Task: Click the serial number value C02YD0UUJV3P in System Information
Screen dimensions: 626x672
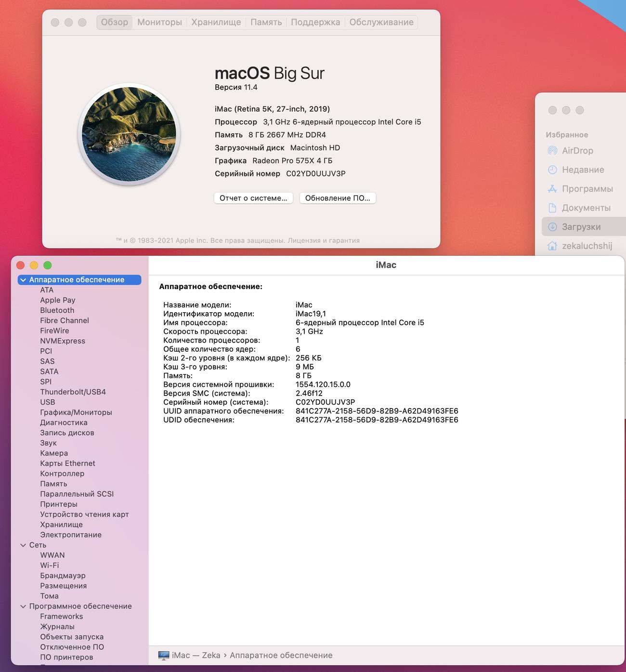Action: [x=325, y=402]
